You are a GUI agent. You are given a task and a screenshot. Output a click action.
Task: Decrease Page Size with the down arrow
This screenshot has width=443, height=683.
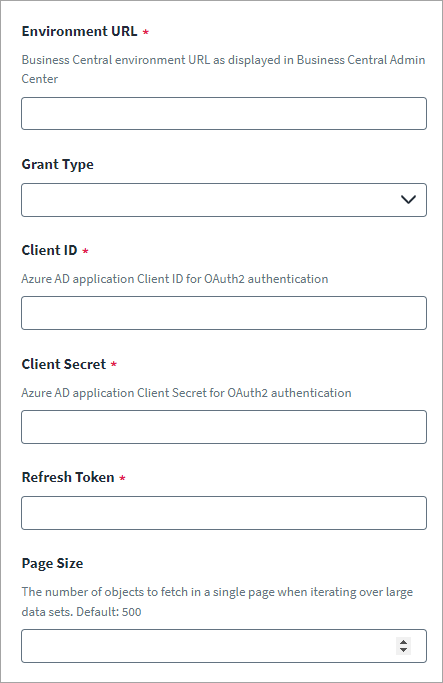point(403,650)
